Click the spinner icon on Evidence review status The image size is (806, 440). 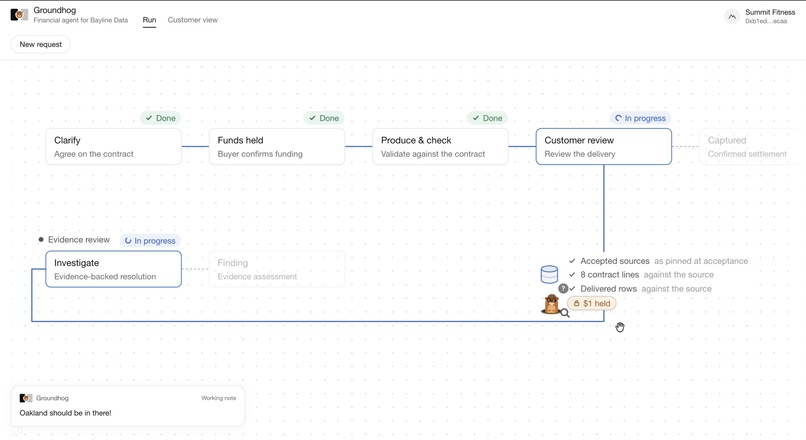point(128,241)
